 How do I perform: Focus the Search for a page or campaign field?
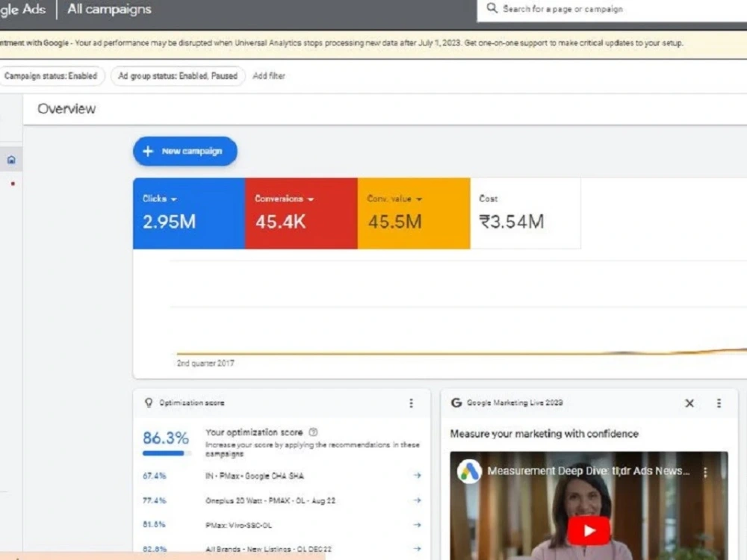click(x=613, y=9)
